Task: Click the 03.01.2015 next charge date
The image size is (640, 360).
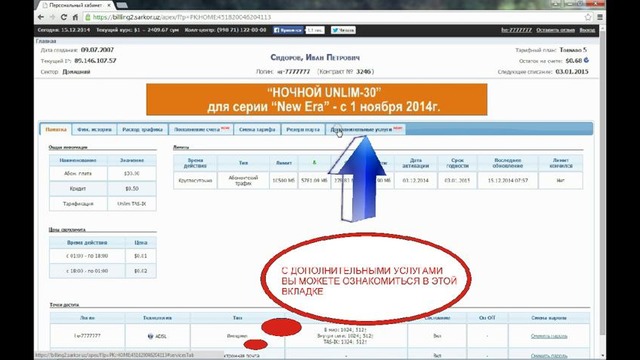Action: tap(572, 71)
